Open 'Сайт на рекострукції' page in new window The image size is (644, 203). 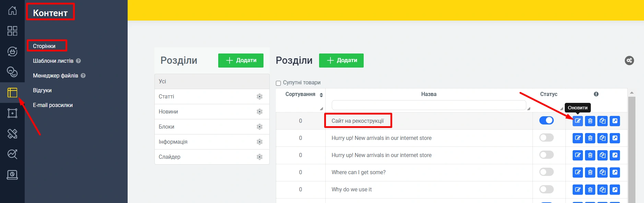point(615,121)
